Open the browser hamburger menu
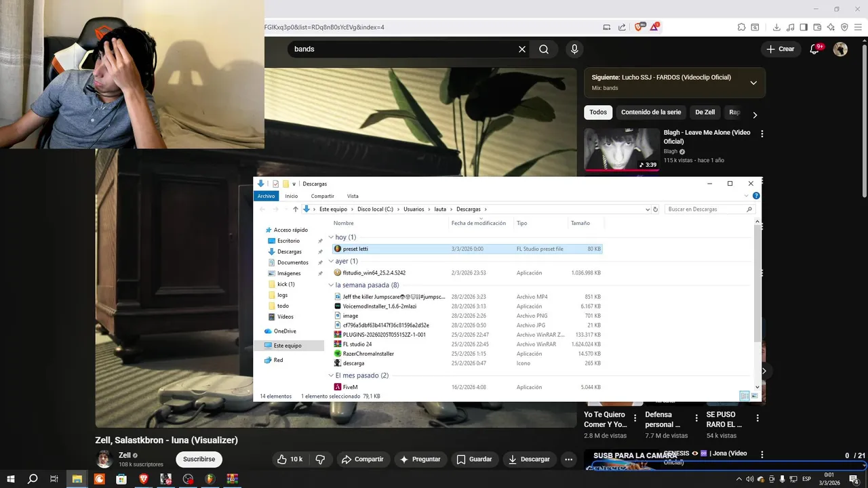The height and width of the screenshot is (488, 868). 858,27
